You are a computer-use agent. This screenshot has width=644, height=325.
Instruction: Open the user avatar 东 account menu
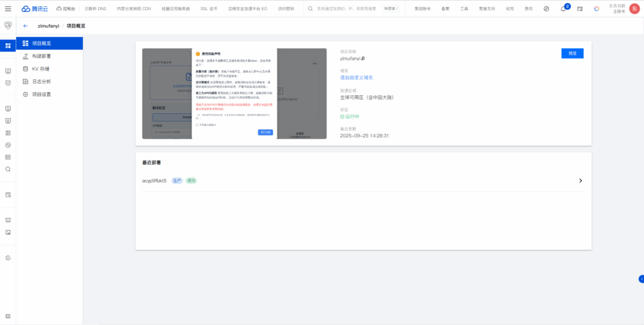tap(634, 9)
